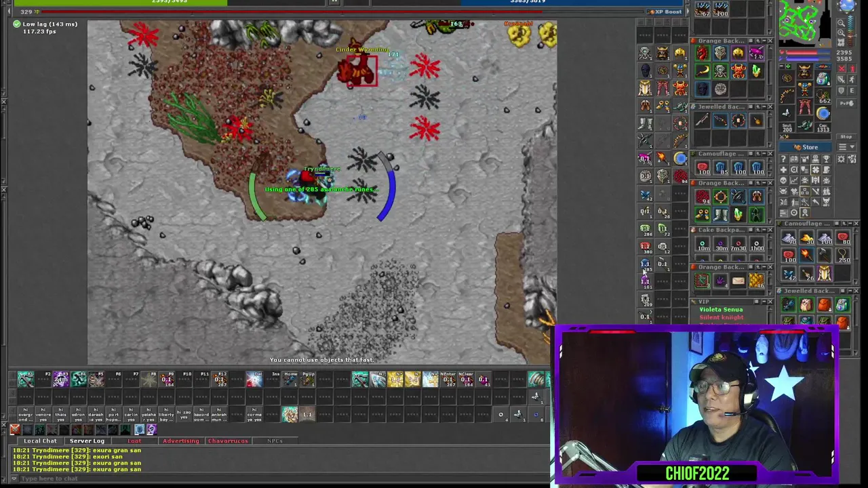Switch to Local Chat tab
This screenshot has height=488, width=868.
[x=40, y=441]
